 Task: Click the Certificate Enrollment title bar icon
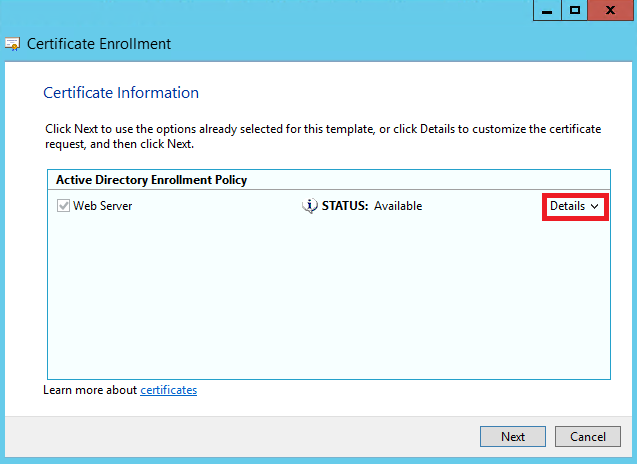pos(12,44)
